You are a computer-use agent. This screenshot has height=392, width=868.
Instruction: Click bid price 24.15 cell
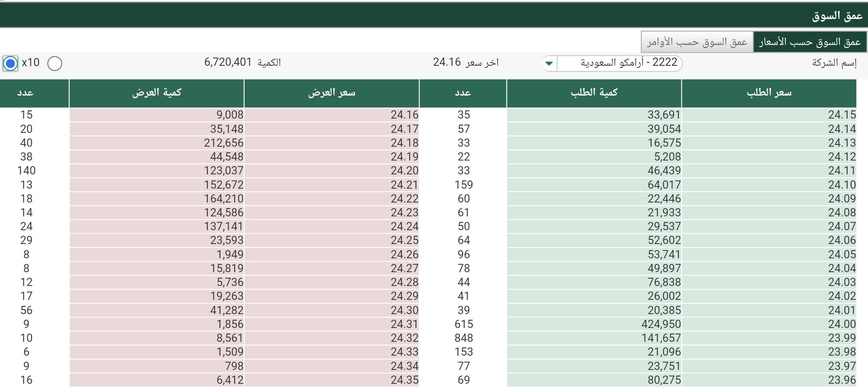(x=769, y=115)
